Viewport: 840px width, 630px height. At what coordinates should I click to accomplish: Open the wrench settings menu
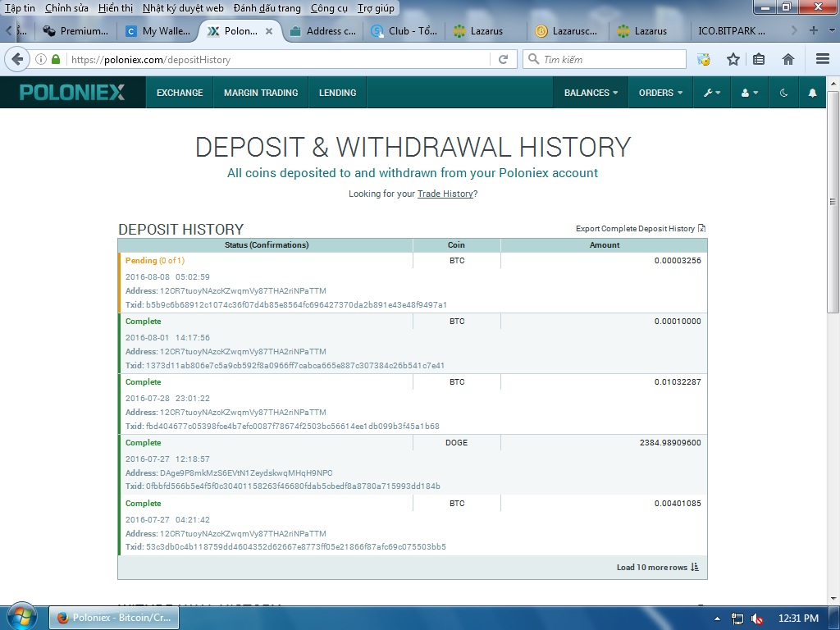tap(712, 93)
